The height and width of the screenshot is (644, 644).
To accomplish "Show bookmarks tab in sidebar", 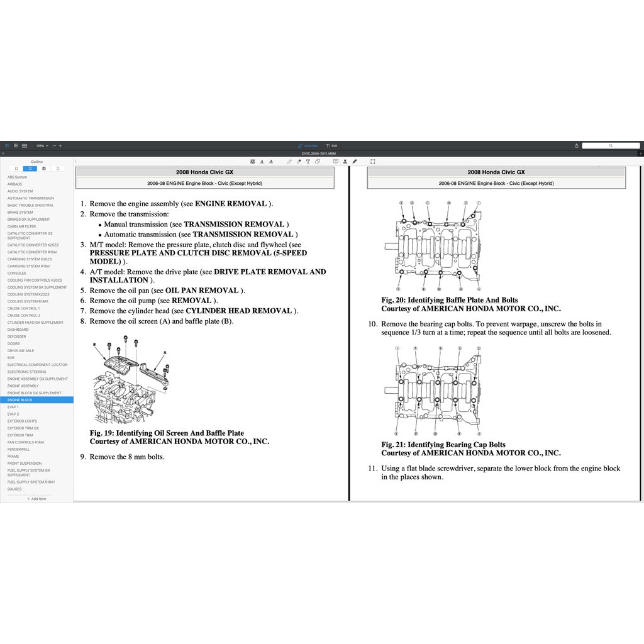I will point(16,169).
